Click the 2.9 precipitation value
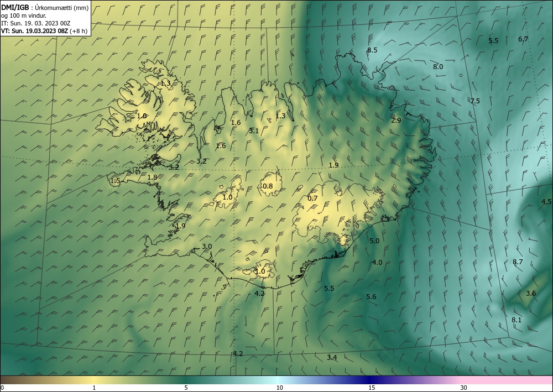553x392 pixels. tap(396, 120)
